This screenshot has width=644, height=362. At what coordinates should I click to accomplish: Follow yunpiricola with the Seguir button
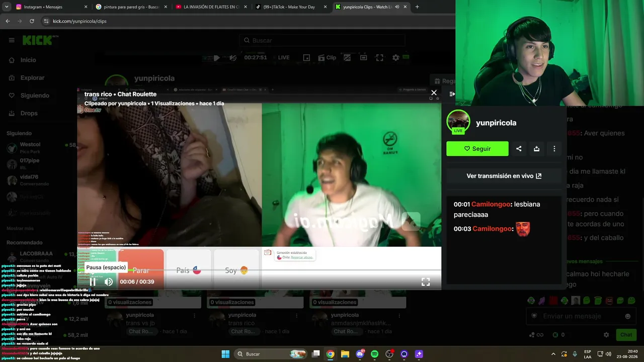click(477, 149)
